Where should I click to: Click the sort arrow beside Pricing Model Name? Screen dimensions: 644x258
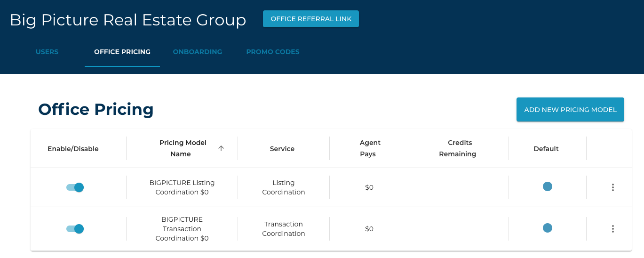(x=221, y=148)
